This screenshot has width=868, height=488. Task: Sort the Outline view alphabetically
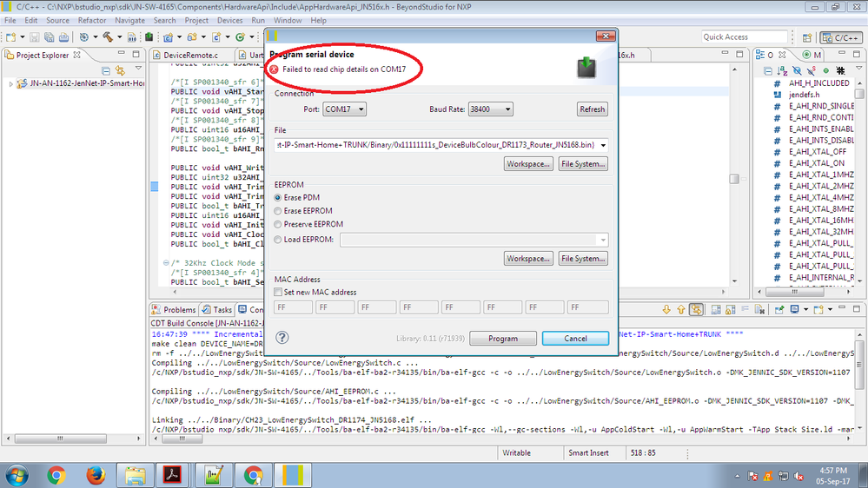(x=782, y=71)
